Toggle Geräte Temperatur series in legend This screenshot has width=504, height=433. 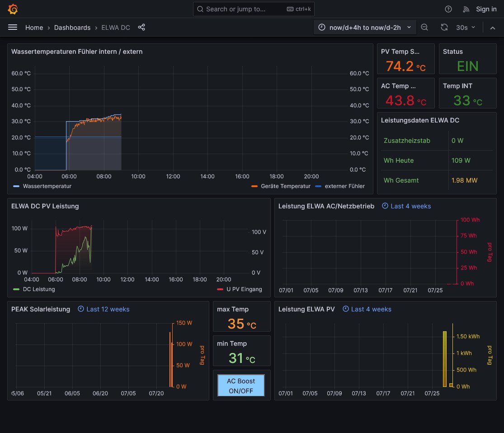point(285,186)
